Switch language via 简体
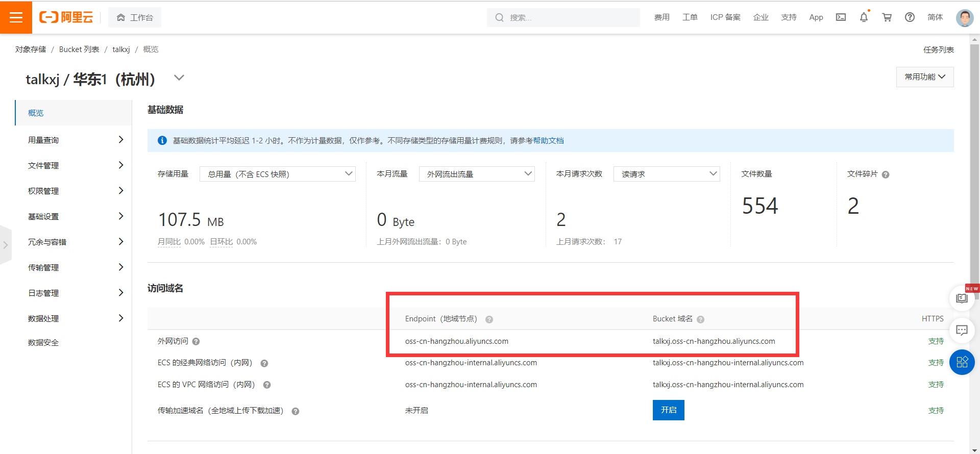 click(x=935, y=17)
